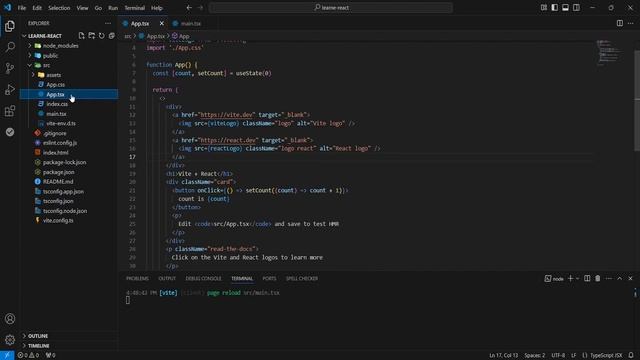
Task: Switch to the PORTS panel tab
Action: point(269,278)
